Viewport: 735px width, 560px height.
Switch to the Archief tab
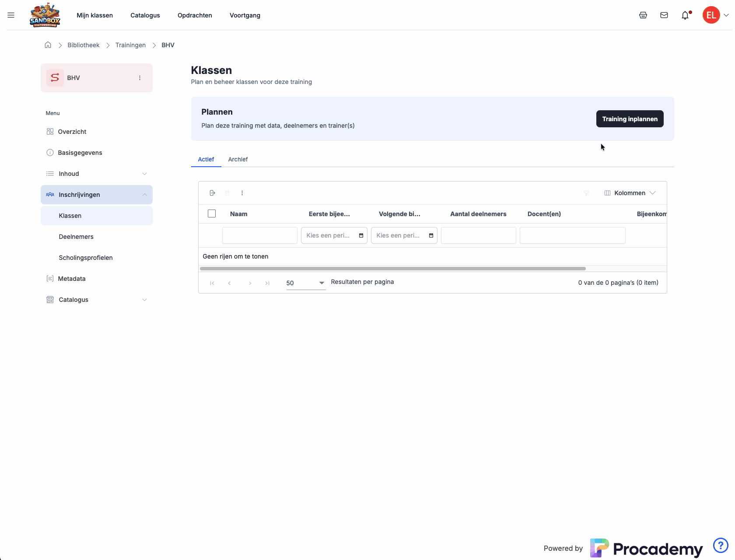pyautogui.click(x=238, y=159)
